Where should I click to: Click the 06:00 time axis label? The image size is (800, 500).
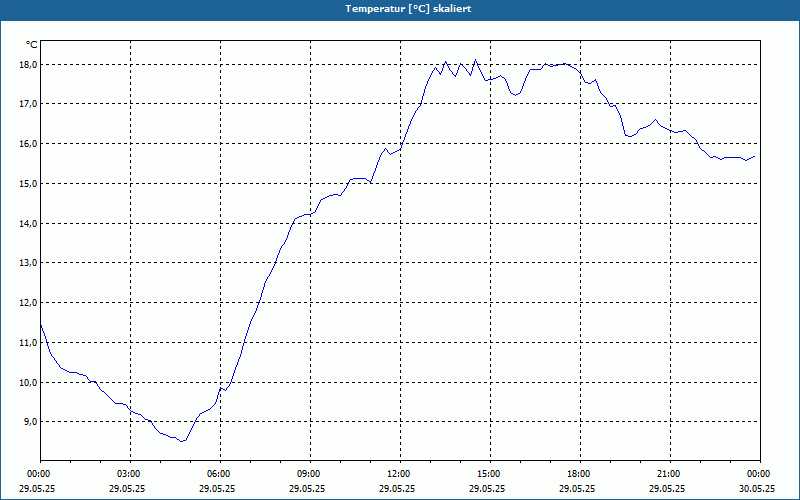coord(220,474)
